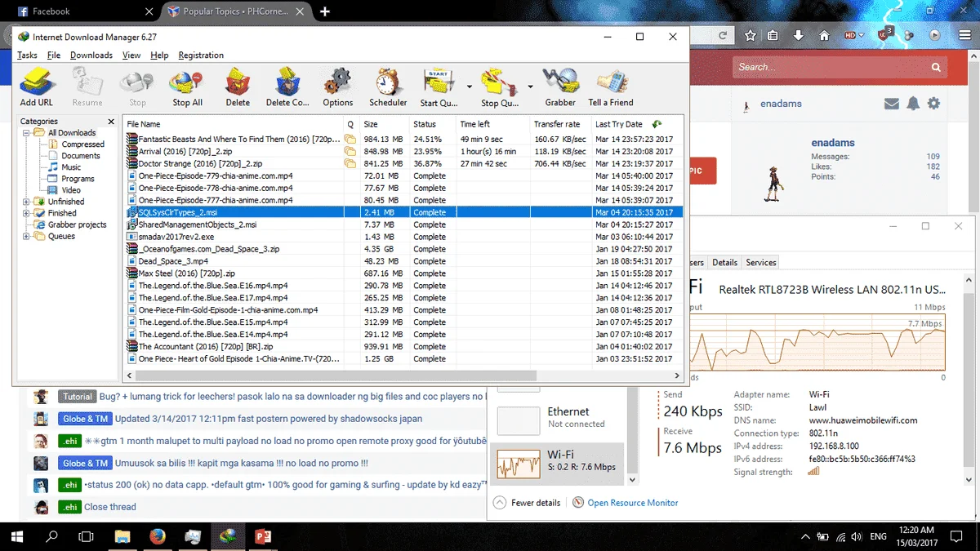Viewport: 980px width, 551px height.
Task: Open a new Firefox tab
Action: pos(325,11)
